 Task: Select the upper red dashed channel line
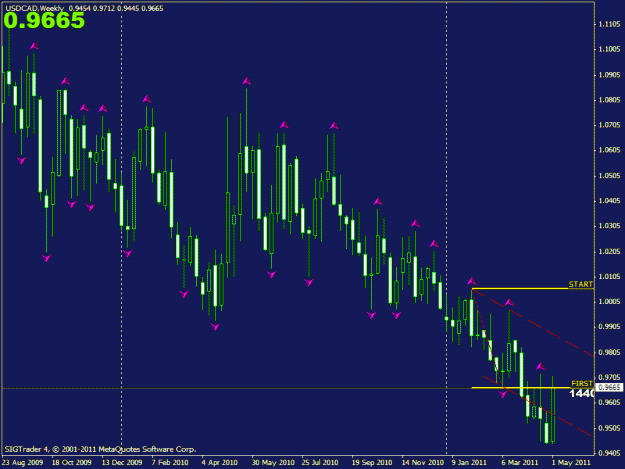tap(533, 323)
